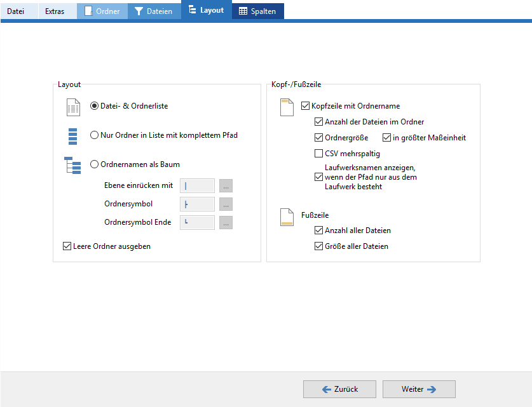
Task: Open the Extras menu
Action: coord(55,11)
